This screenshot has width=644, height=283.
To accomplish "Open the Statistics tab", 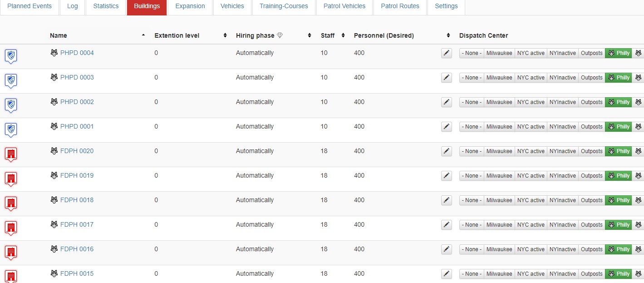I will tap(106, 6).
